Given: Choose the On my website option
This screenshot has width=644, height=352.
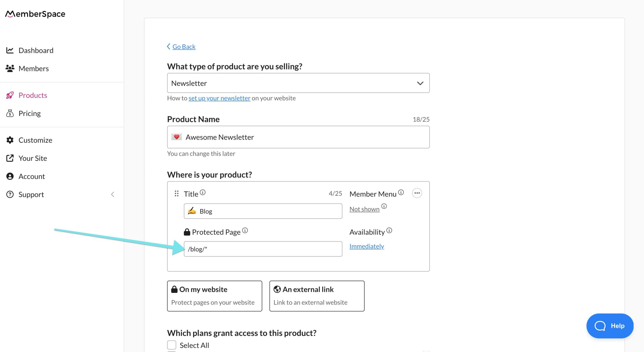Looking at the screenshot, I should pyautogui.click(x=215, y=296).
